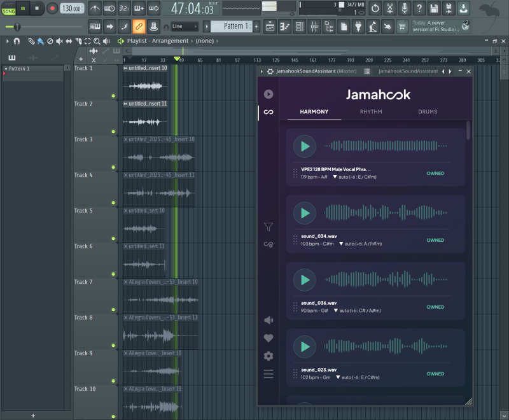
Task: Click the microphone recording icon in top toolbar
Action: [405, 8]
